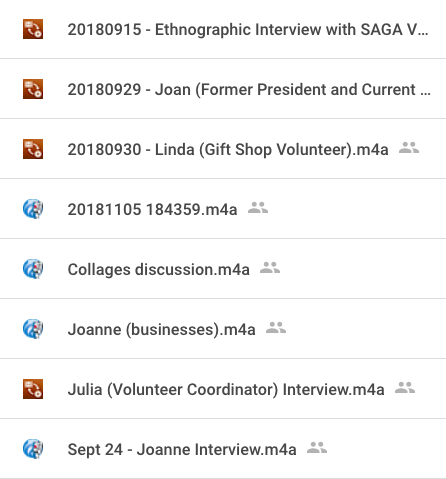Select the Collages discussion.m4a file name
Viewport: 446px width, 479px height.
point(159,270)
